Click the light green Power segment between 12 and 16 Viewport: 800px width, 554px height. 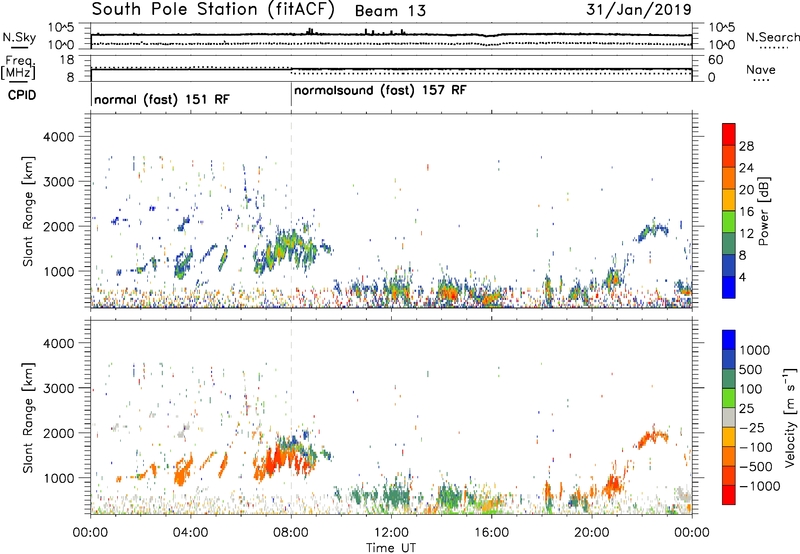[x=729, y=222]
